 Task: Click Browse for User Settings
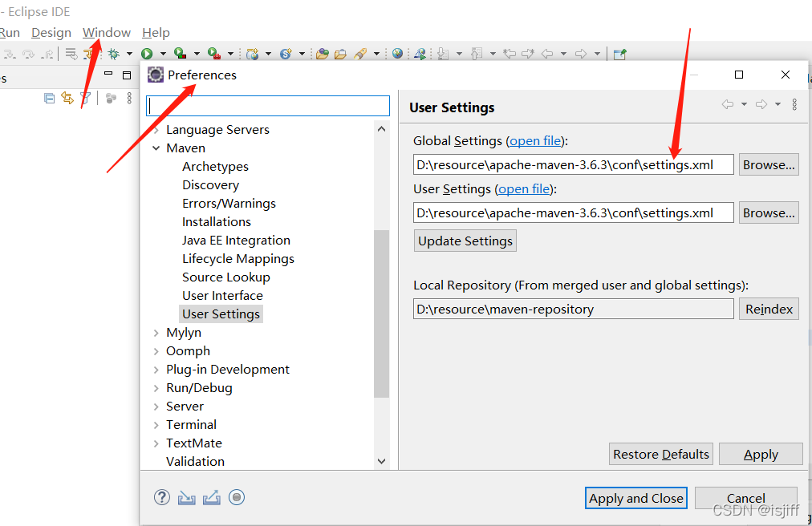point(769,212)
